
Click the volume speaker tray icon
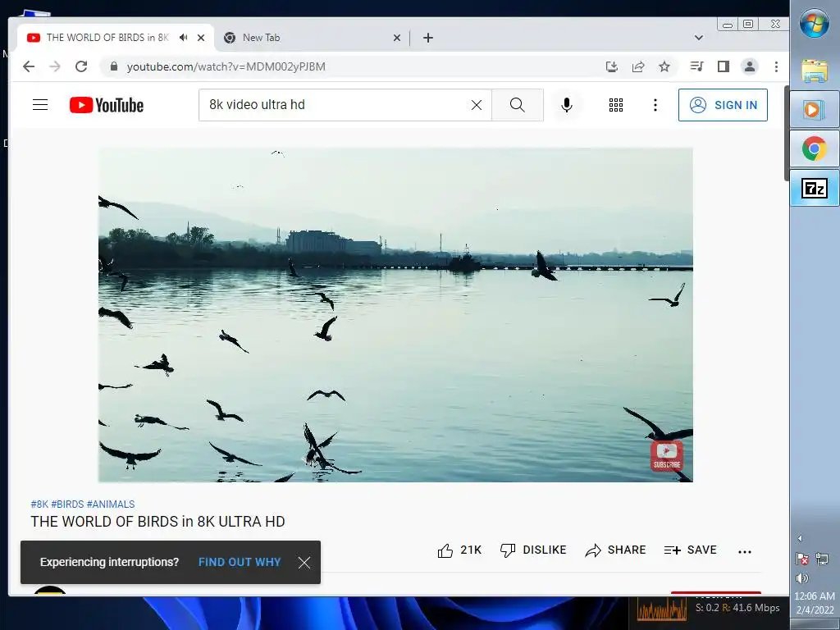click(802, 577)
